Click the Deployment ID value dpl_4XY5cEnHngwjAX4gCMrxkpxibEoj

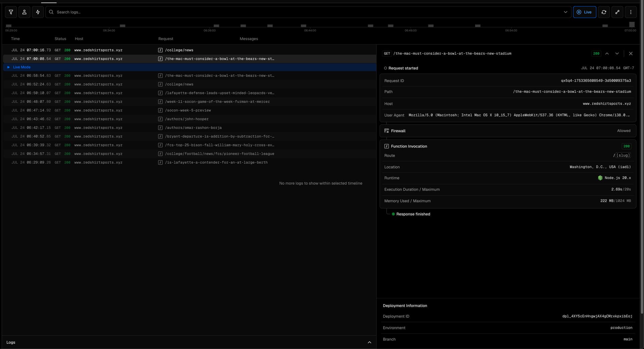point(597,316)
